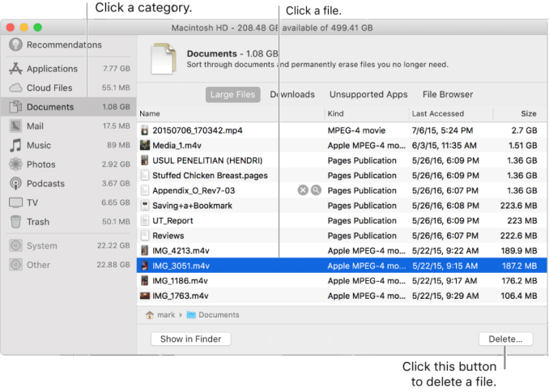Image resolution: width=549 pixels, height=392 pixels.
Task: Click the IMG_4213.m4v file icon
Action: [x=144, y=250]
